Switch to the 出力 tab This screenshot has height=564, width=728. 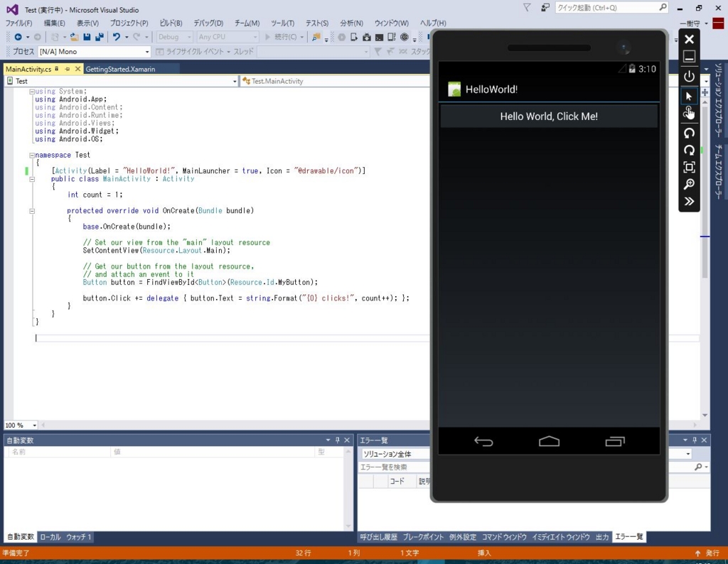pyautogui.click(x=602, y=537)
